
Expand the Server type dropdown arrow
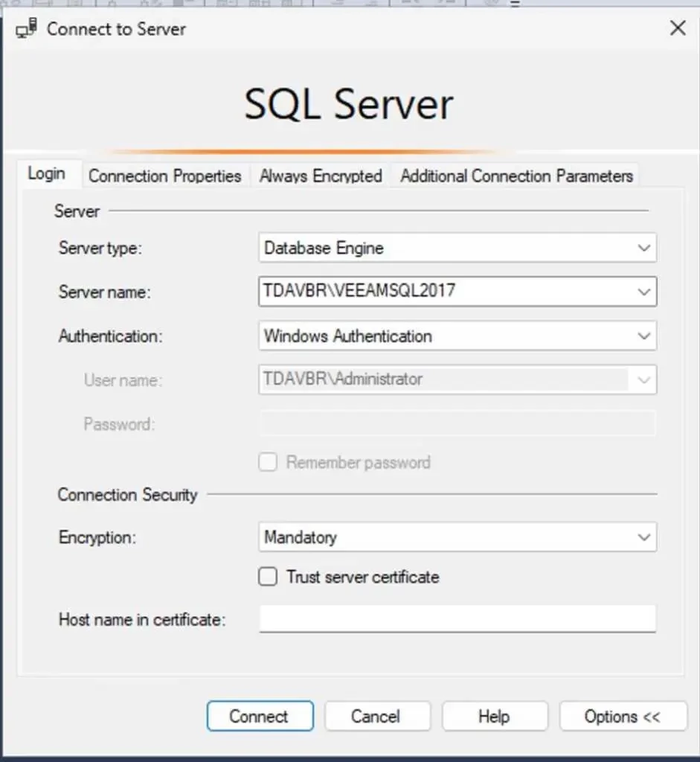643,248
